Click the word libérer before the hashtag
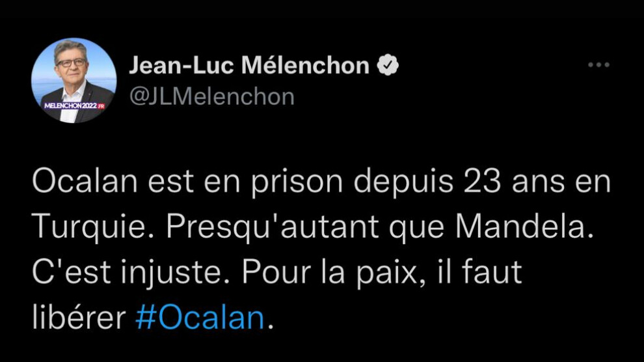 point(79,318)
